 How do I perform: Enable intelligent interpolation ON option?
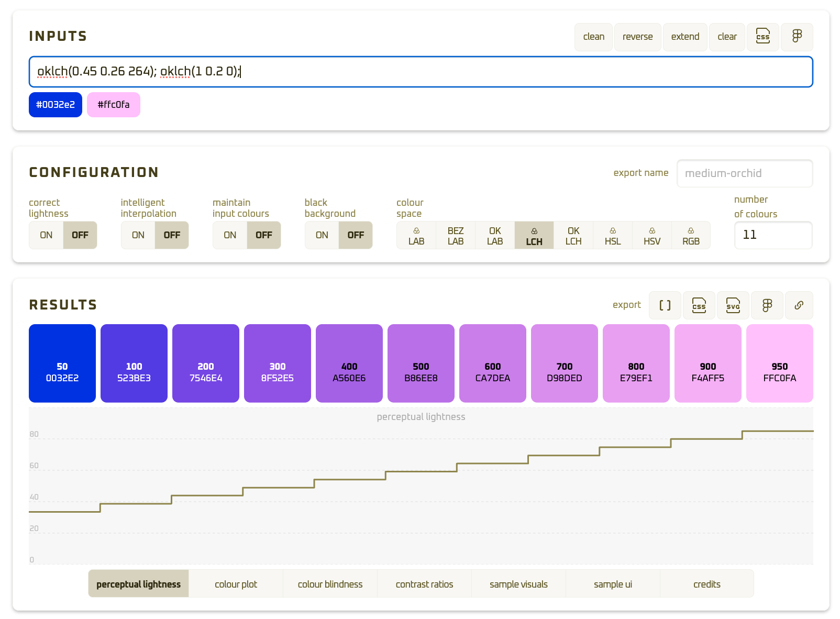tap(138, 235)
